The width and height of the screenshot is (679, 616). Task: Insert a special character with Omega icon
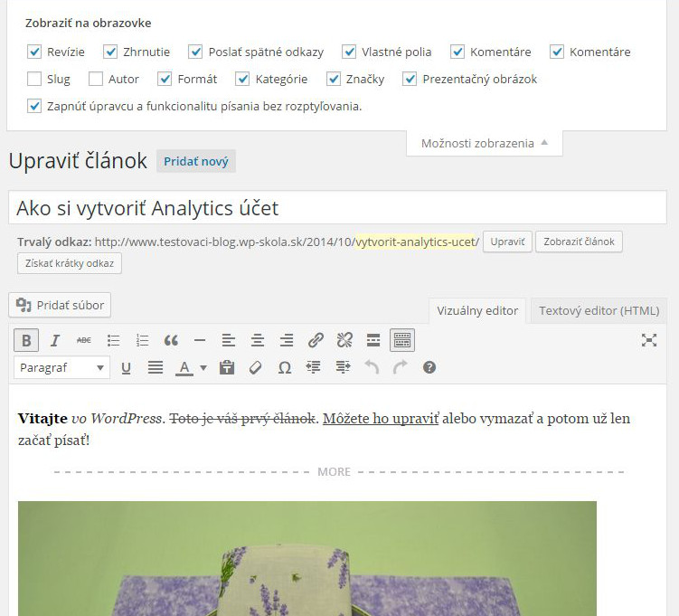285,368
